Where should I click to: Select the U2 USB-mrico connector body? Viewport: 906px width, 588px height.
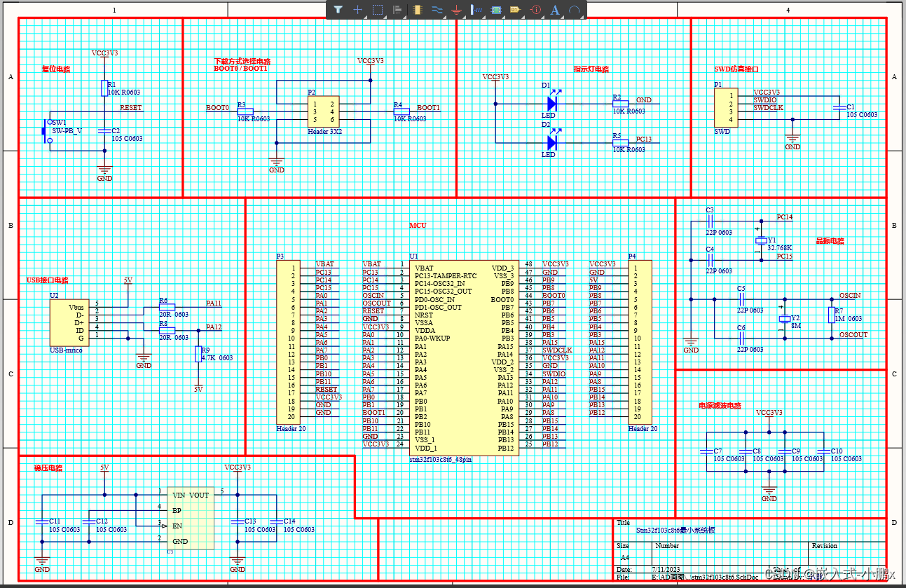click(x=69, y=323)
